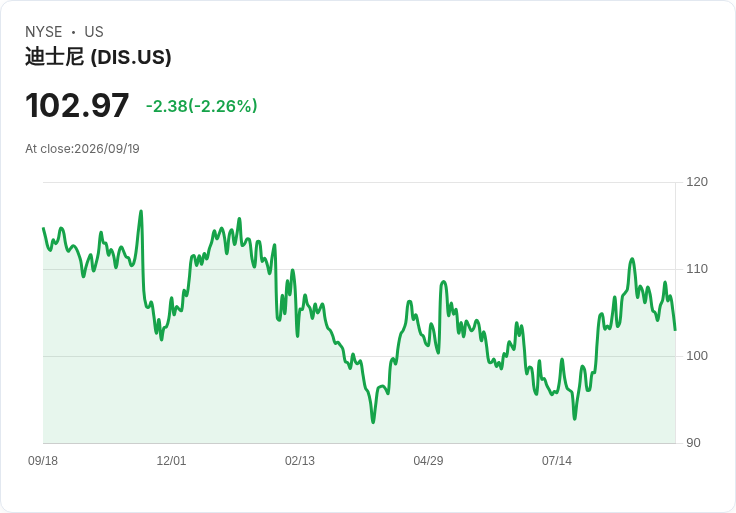Click the 102.97 current price
Screen dimensions: 736x513
[77, 105]
